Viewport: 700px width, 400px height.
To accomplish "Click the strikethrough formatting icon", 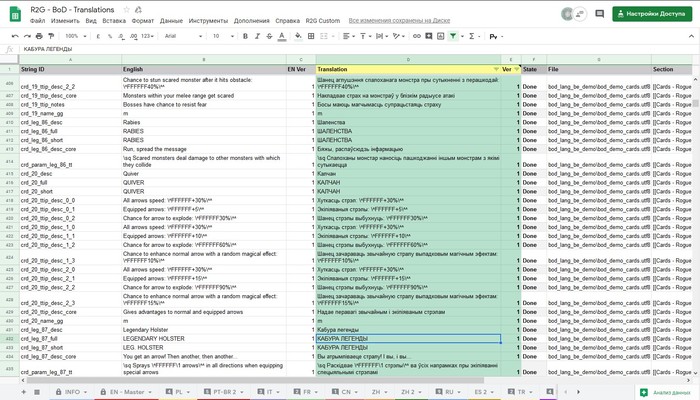I will point(270,35).
